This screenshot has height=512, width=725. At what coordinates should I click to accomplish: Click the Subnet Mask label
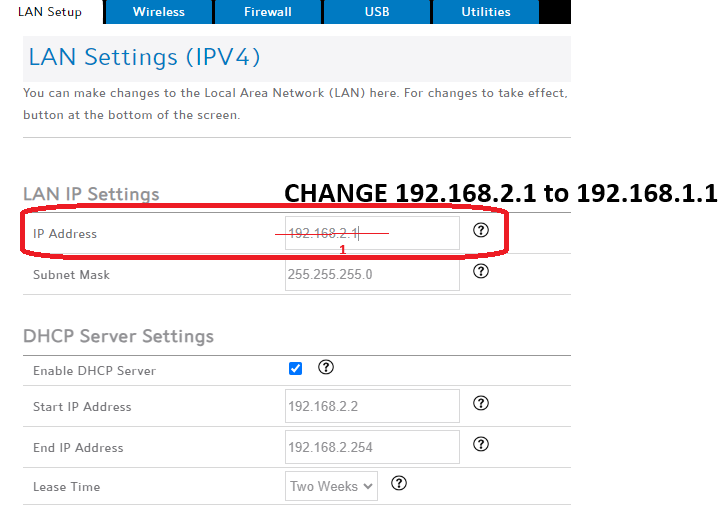[71, 275]
